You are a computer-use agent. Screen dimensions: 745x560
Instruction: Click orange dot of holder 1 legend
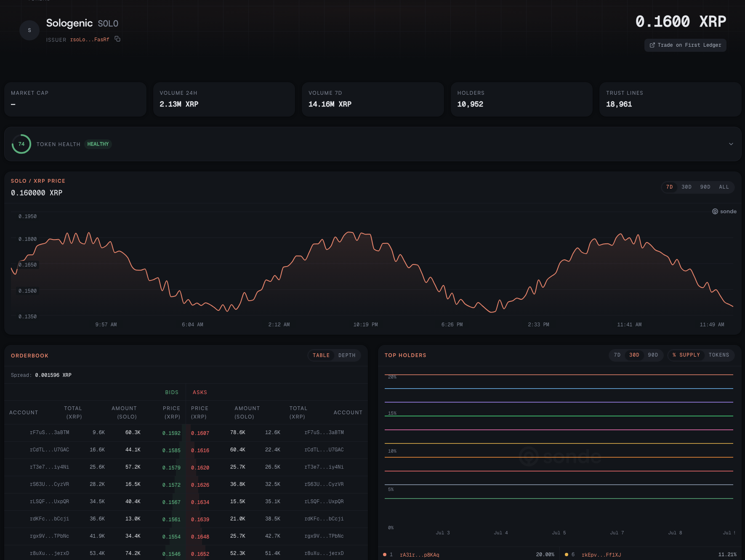pos(385,555)
